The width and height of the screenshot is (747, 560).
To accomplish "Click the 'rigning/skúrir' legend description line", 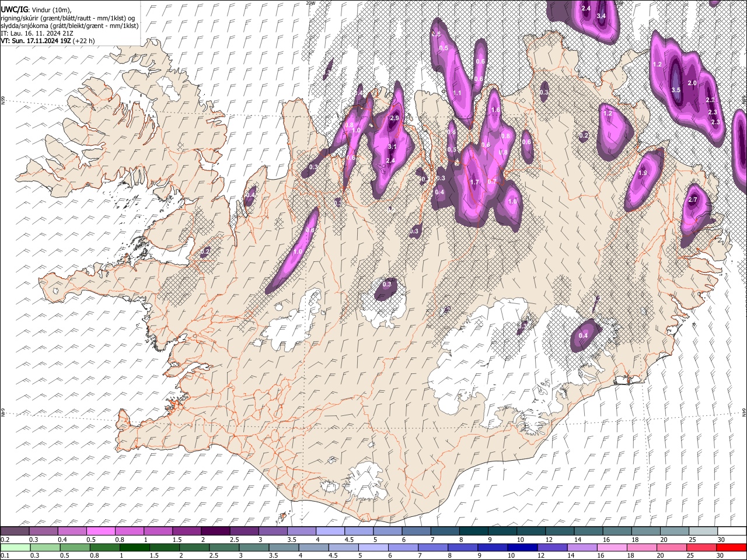I will [68, 18].
